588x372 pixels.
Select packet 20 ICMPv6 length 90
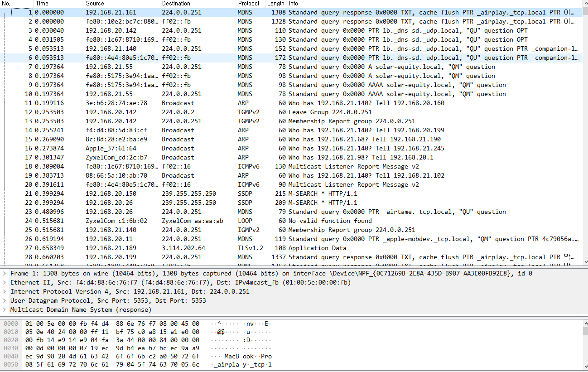291,184
